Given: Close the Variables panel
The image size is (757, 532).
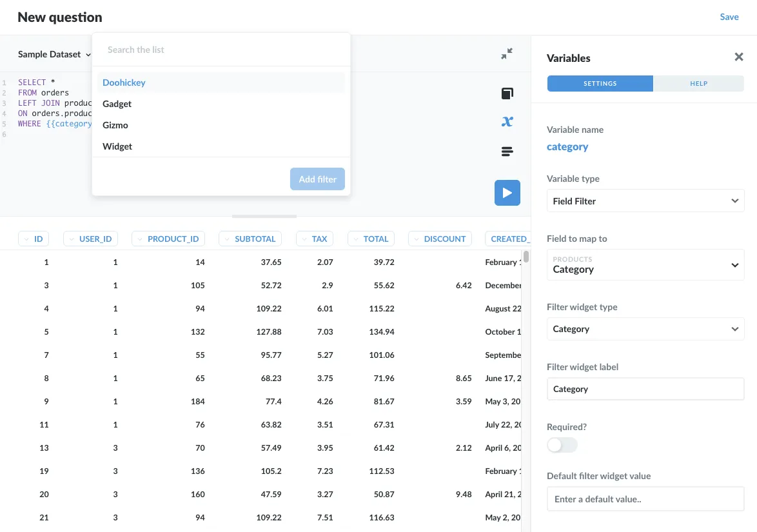Looking at the screenshot, I should [x=739, y=57].
